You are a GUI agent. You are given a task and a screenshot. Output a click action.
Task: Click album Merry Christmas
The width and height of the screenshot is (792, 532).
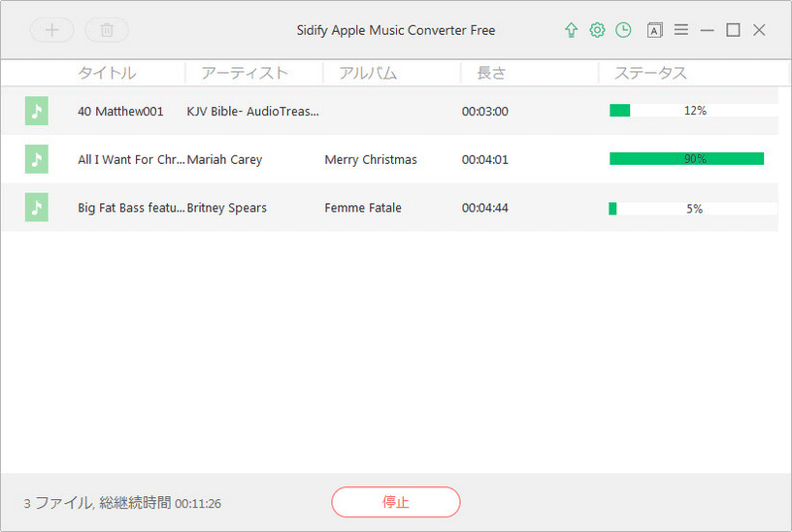click(x=371, y=159)
